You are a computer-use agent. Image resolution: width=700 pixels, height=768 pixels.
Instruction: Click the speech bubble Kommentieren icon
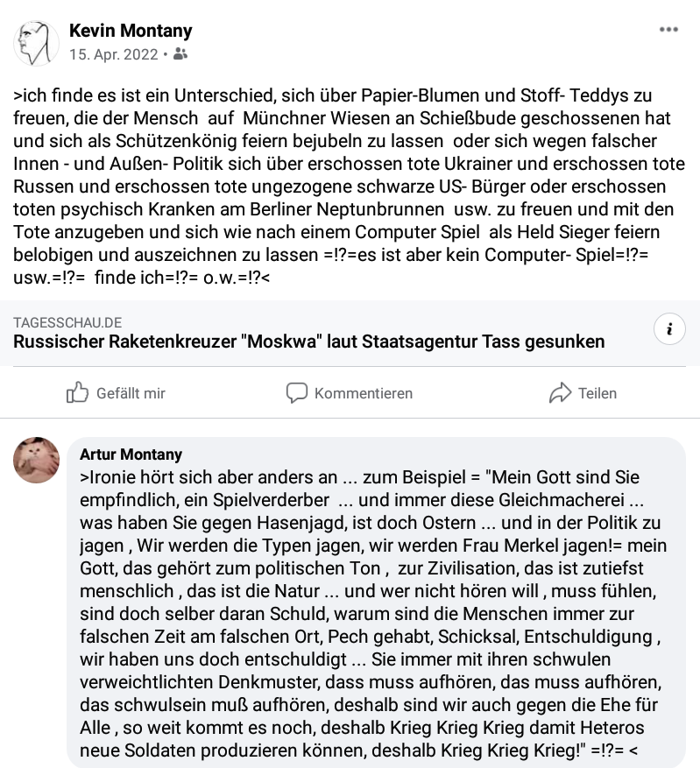(x=297, y=393)
